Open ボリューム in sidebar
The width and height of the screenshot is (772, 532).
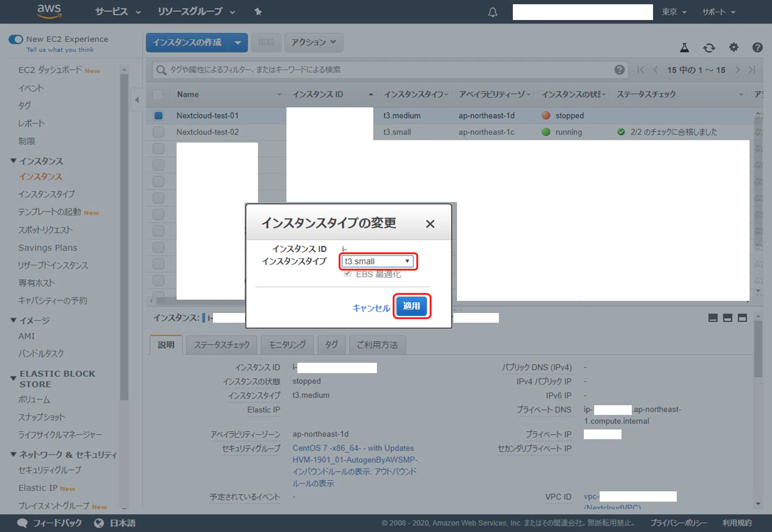point(34,400)
